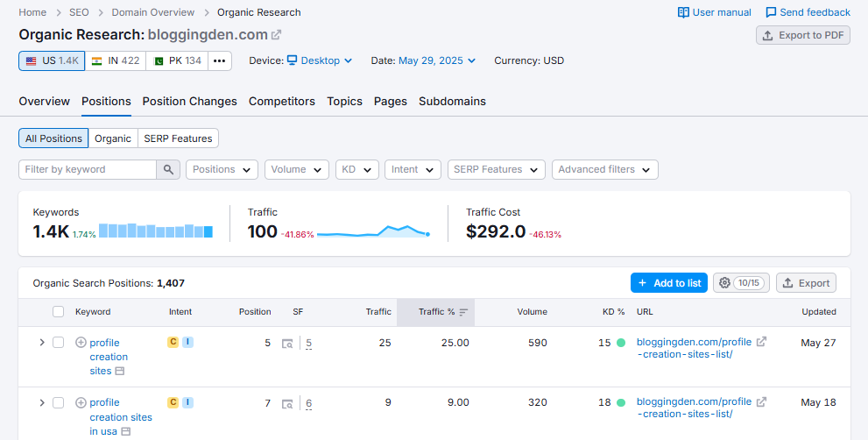Toggle the select-all checkbox in table header
The width and height of the screenshot is (868, 440).
tap(59, 312)
